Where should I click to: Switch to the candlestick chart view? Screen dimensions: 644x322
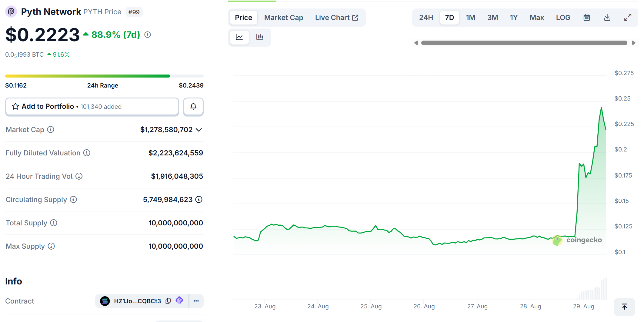[260, 37]
